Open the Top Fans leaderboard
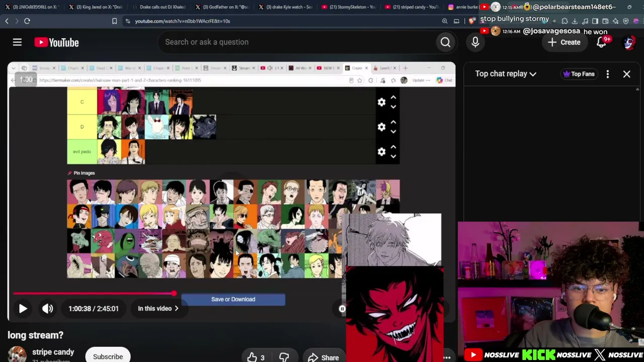Image resolution: width=644 pixels, height=362 pixels. coord(578,74)
